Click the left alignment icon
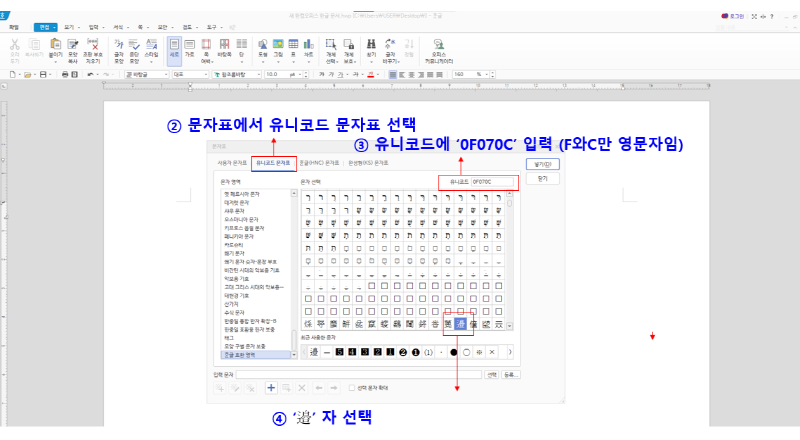Image resolution: width=800 pixels, height=440 pixels. (x=402, y=75)
